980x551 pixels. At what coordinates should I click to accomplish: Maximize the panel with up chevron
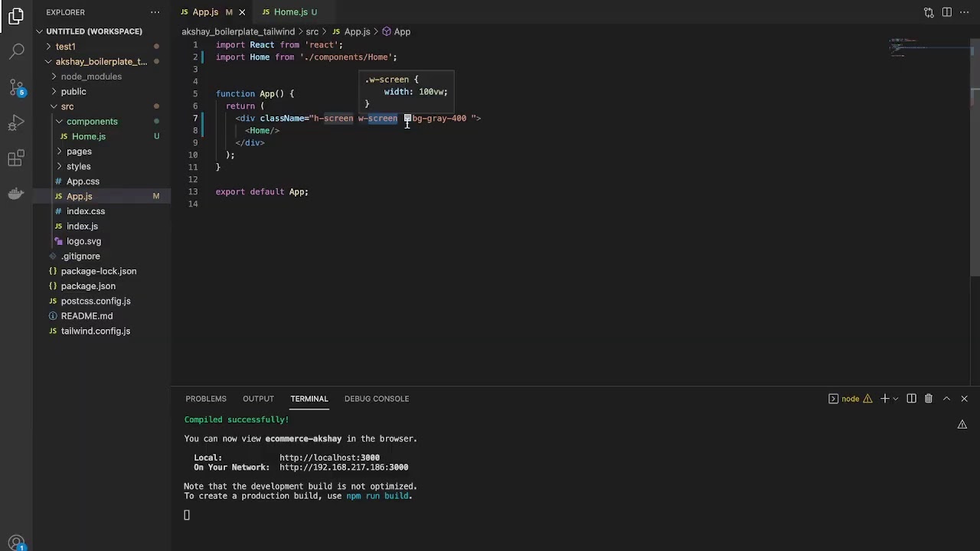point(946,399)
